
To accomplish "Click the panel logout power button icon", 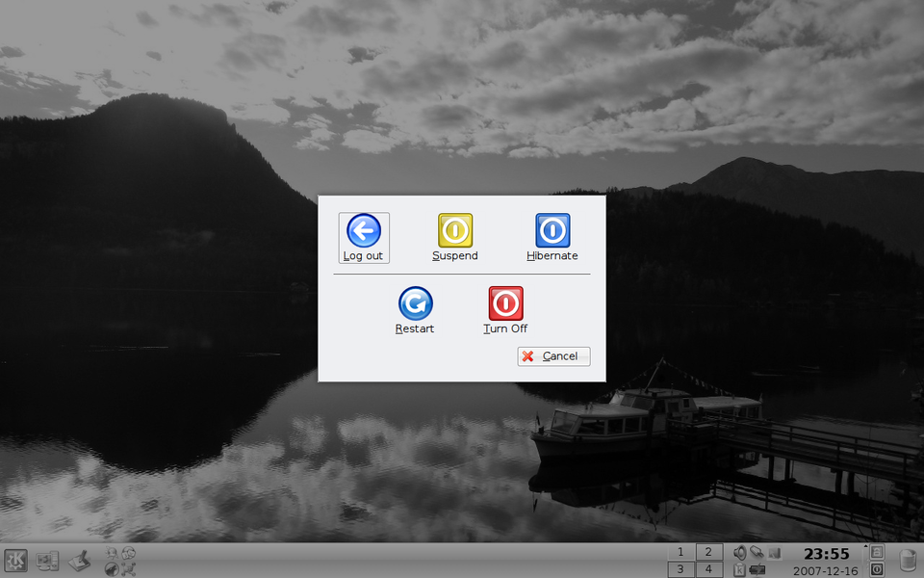I will pos(877,569).
